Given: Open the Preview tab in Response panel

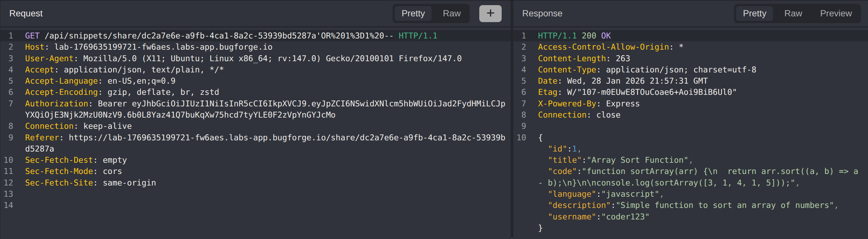Looking at the screenshot, I should point(835,13).
